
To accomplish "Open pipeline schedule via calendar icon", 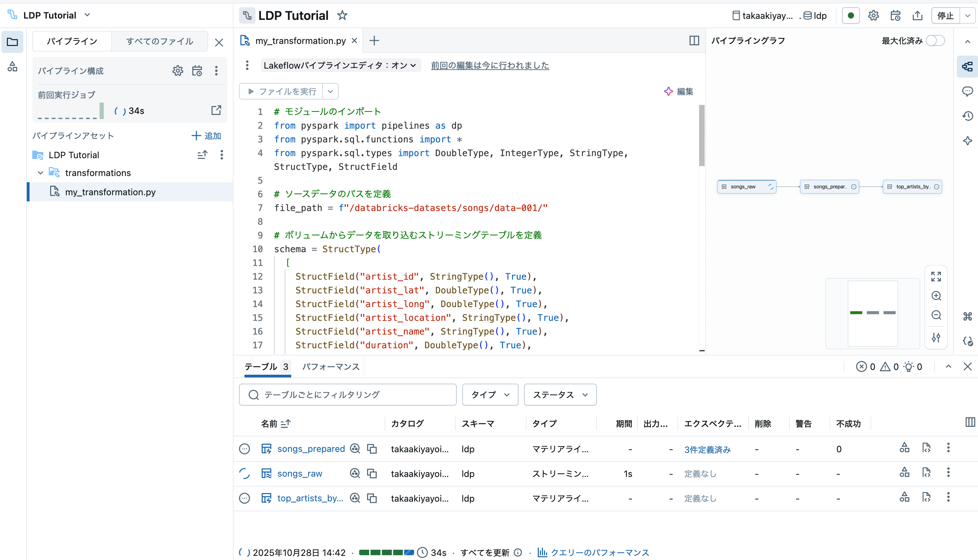I will (895, 15).
